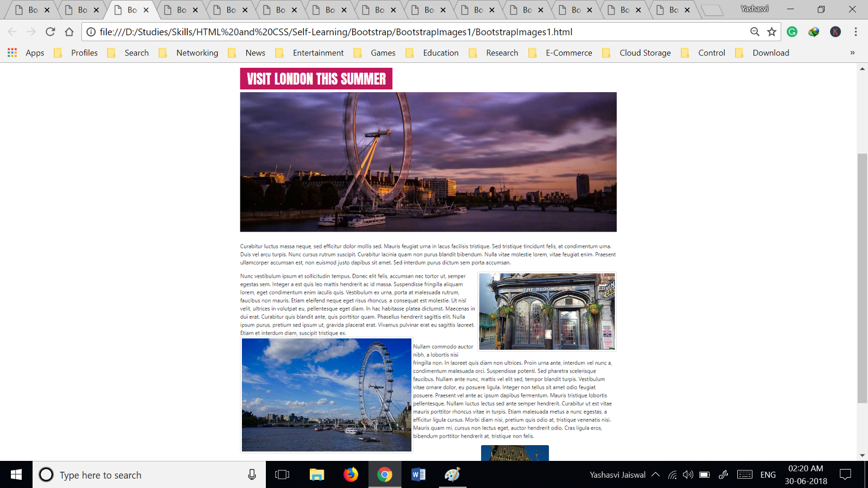Bookmark this page with the star
Viewport: 868px width, 488px height.
coord(771,32)
